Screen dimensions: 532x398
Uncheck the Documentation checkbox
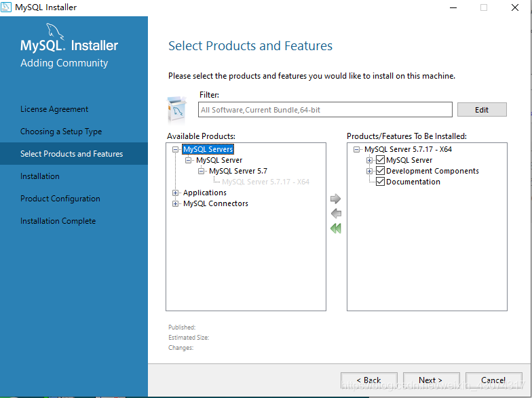coord(380,182)
